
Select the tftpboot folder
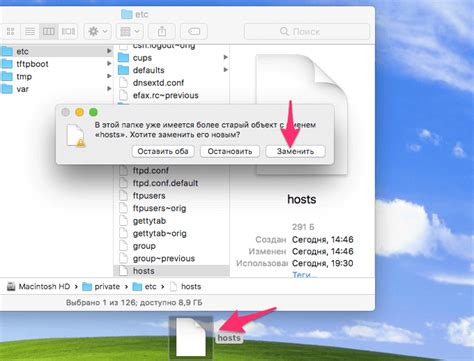click(x=57, y=64)
